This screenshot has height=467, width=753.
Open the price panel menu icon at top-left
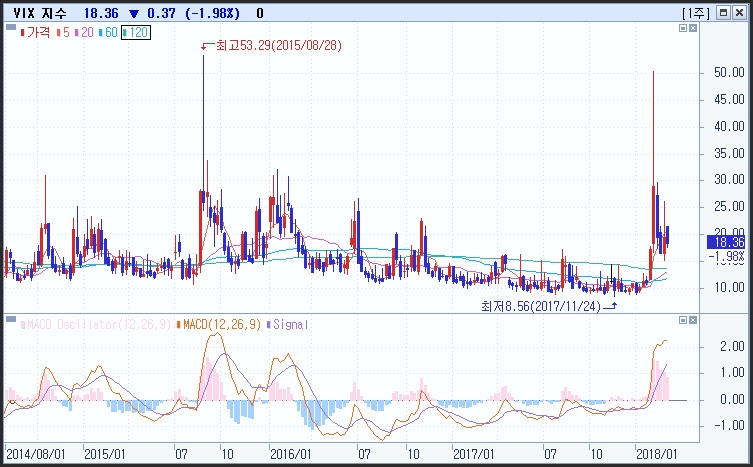[11, 27]
